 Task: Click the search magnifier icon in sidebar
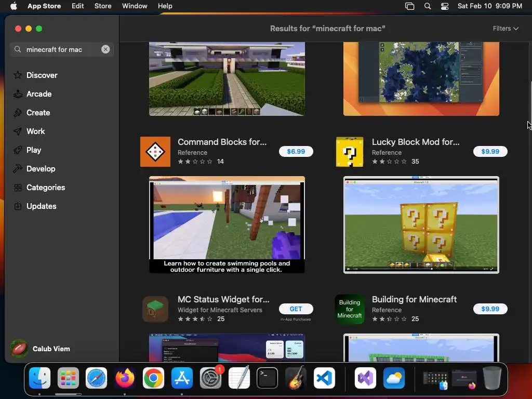(17, 49)
